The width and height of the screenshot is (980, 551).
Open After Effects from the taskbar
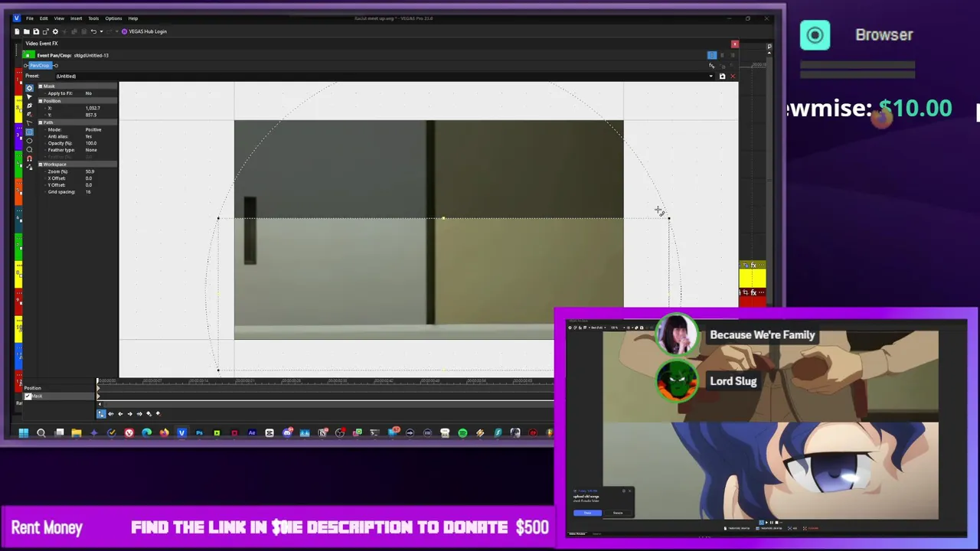[x=252, y=433]
